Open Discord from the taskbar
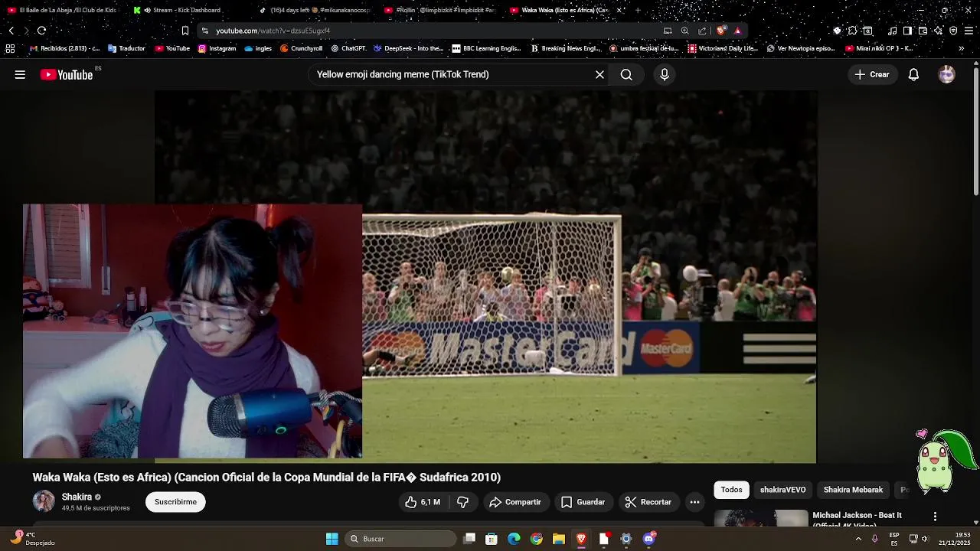Image resolution: width=980 pixels, height=551 pixels. tap(648, 539)
